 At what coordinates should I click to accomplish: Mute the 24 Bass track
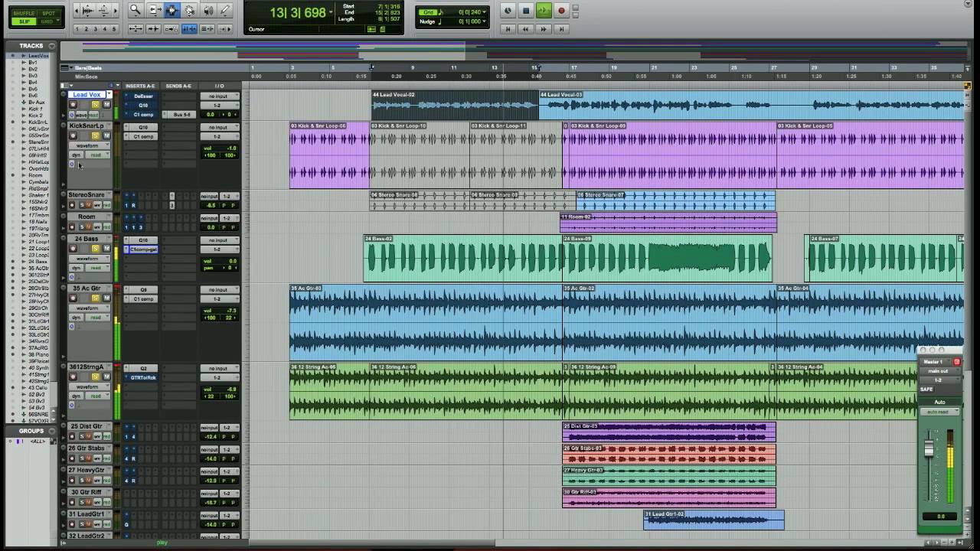click(106, 249)
